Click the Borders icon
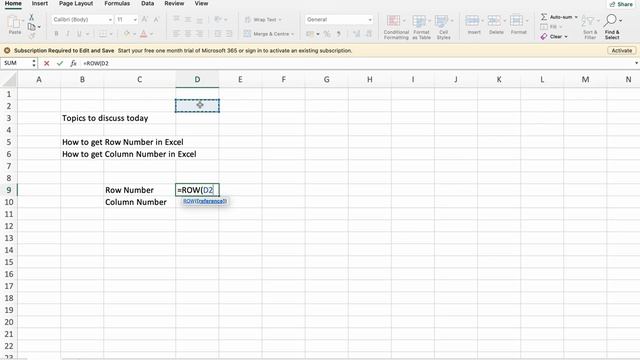640x360 pixels. click(x=102, y=34)
